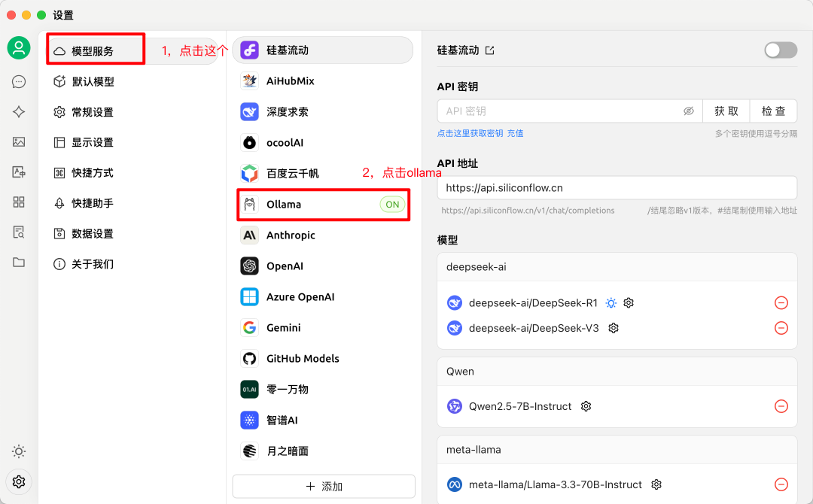Remove the Qwen2.5-7B-Instruct model
The image size is (813, 504).
tap(781, 406)
